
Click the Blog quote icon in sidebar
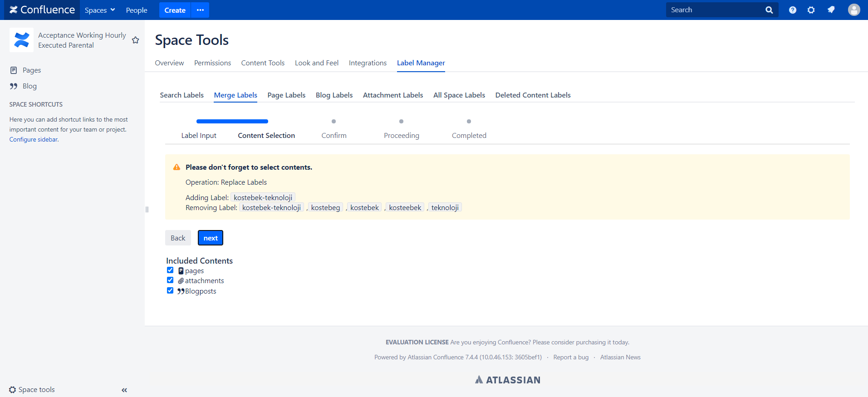point(14,86)
